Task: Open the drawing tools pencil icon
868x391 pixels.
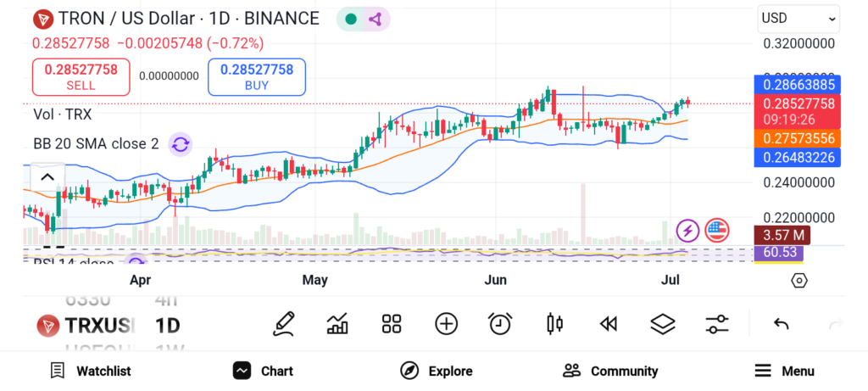Action: [283, 324]
